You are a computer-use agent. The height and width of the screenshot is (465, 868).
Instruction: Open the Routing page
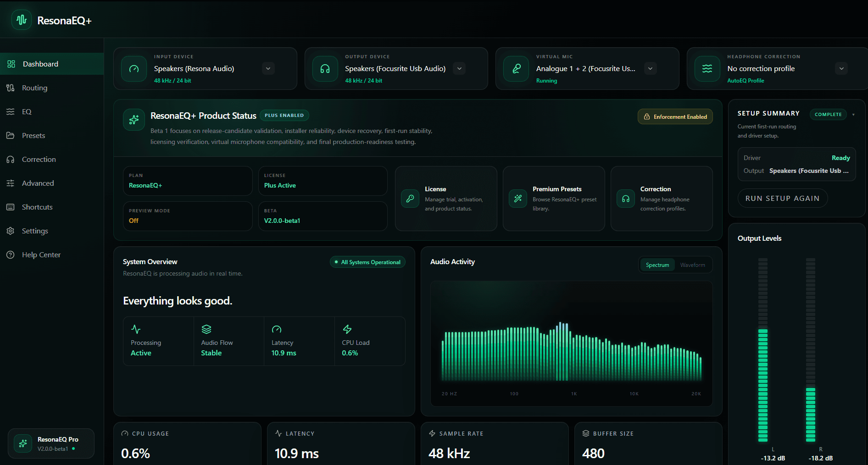coord(52,88)
